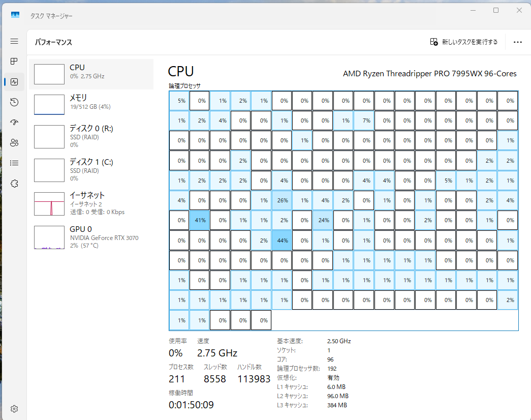Image resolution: width=531 pixels, height=420 pixels.
Task: Click the logical processor cell showing 26%
Action: point(282,200)
